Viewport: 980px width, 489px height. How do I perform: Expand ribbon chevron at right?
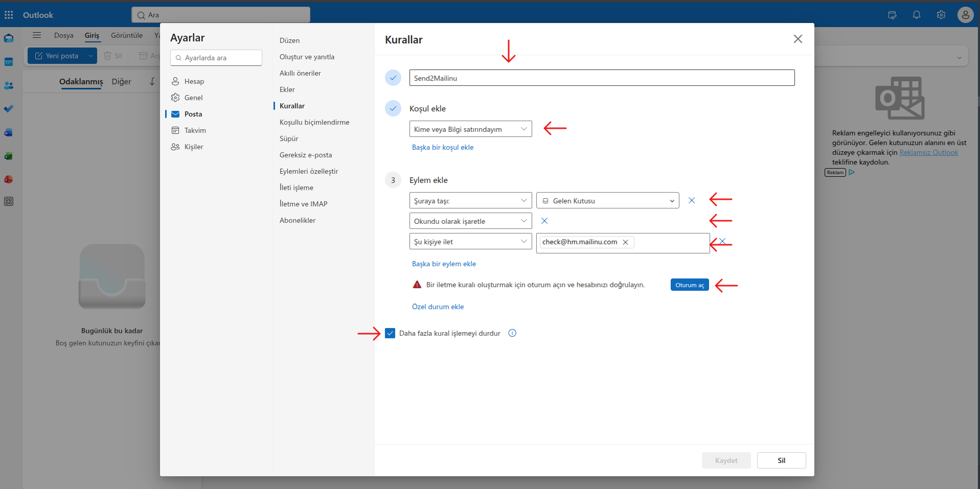pyautogui.click(x=959, y=58)
